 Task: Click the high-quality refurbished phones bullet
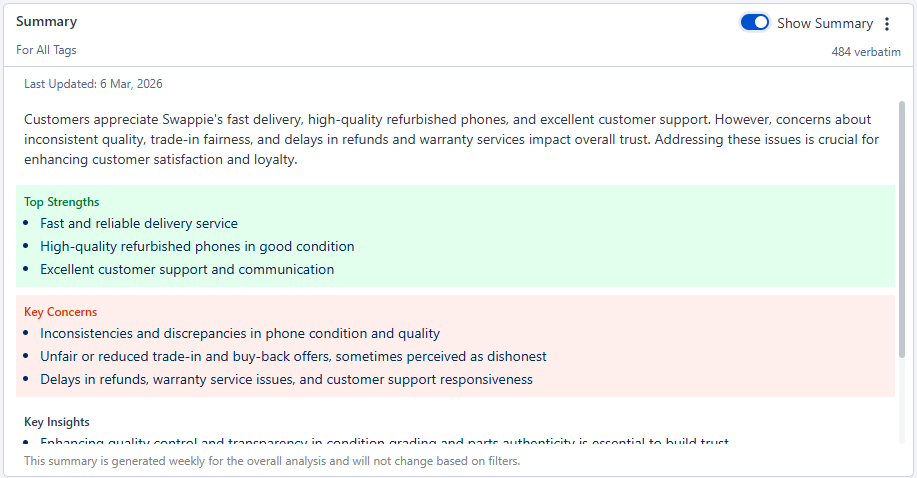[197, 247]
